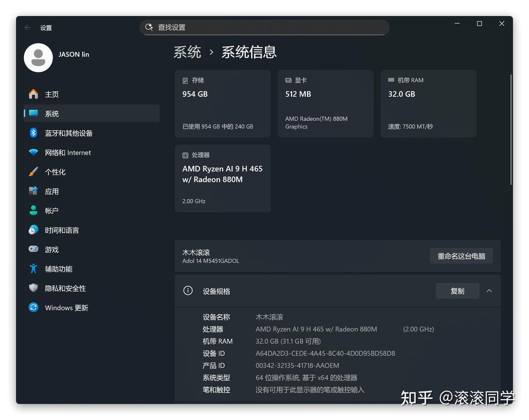Viewport: 529px width, 420px height.
Task: Click the 重命名这台电脑 button
Action: (461, 256)
